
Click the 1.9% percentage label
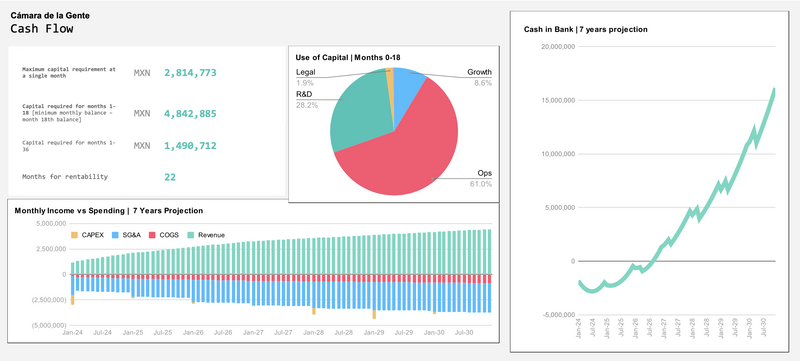pos(305,83)
